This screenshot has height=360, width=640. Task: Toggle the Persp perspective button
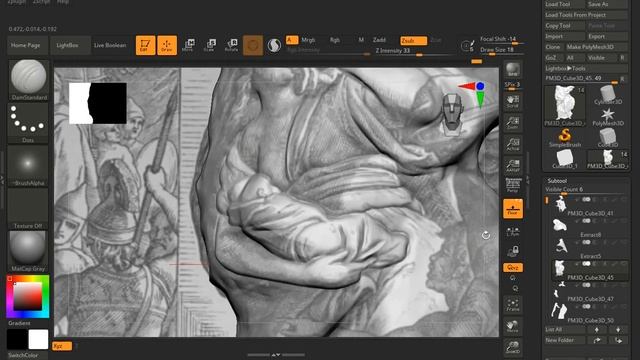(513, 186)
